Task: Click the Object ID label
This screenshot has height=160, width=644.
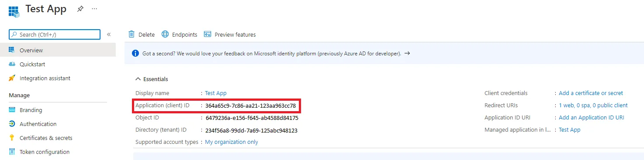Action: pos(147,117)
